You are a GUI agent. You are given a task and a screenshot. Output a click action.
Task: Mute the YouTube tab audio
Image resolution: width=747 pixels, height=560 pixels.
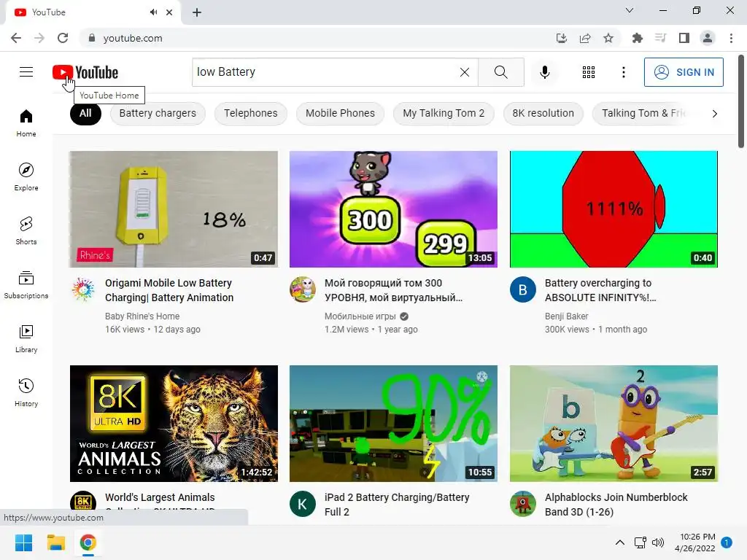(x=153, y=12)
